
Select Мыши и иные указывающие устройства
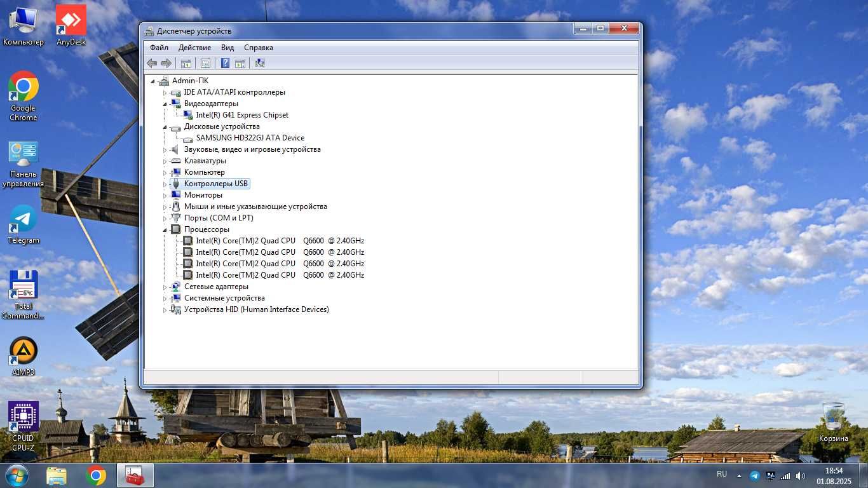tap(255, 207)
